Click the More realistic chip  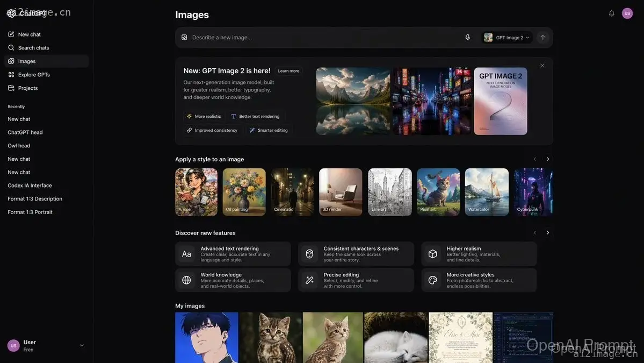click(204, 116)
